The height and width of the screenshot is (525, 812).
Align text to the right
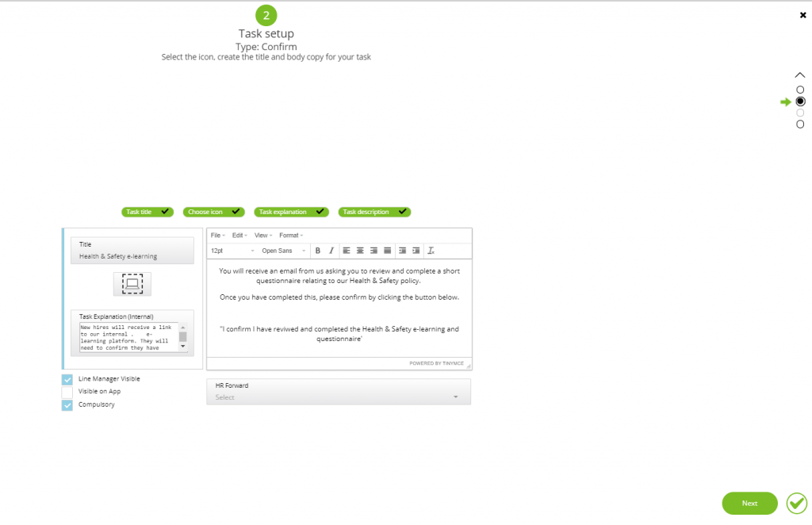[373, 251]
